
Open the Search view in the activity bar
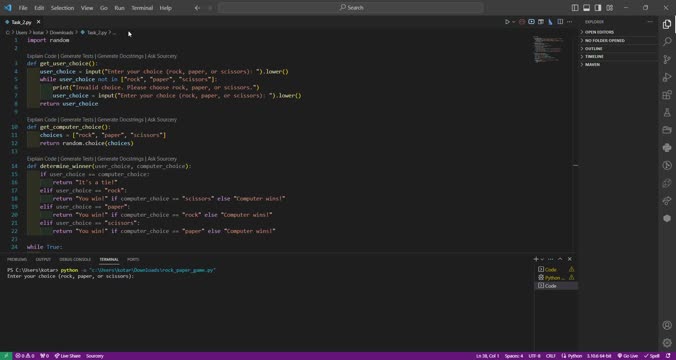click(667, 41)
